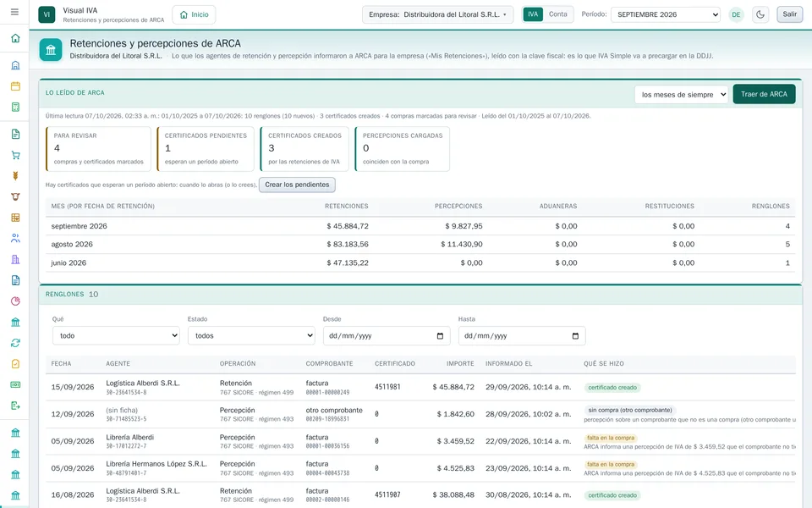Image resolution: width=812 pixels, height=508 pixels.
Task: Open the Estado filter dropdown
Action: click(251, 335)
